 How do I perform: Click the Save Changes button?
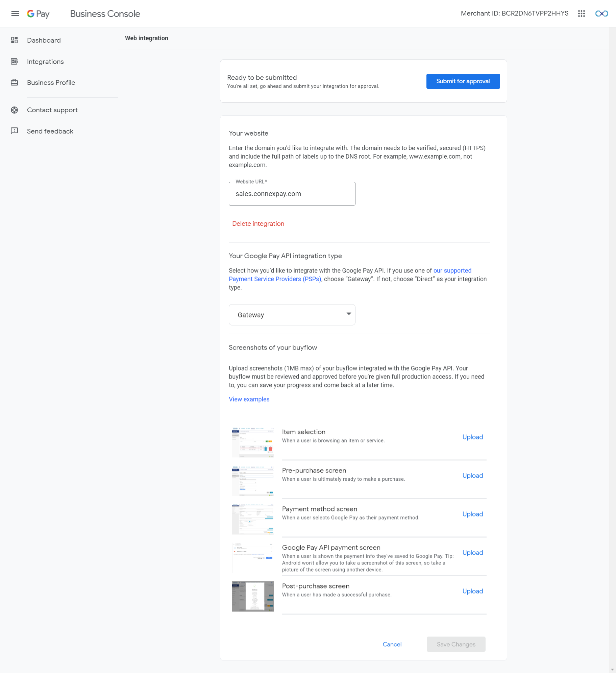click(x=456, y=644)
